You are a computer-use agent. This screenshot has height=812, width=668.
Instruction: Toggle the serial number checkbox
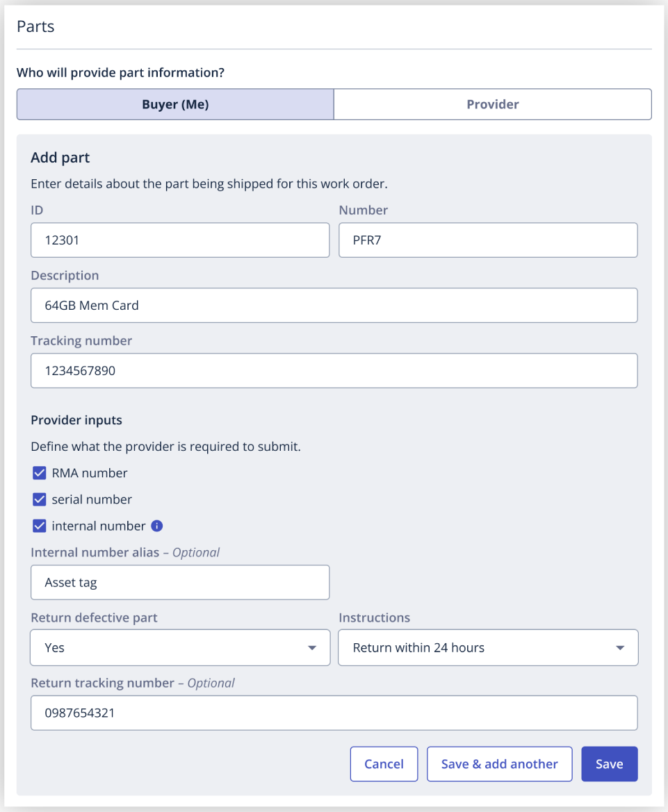[x=40, y=499]
